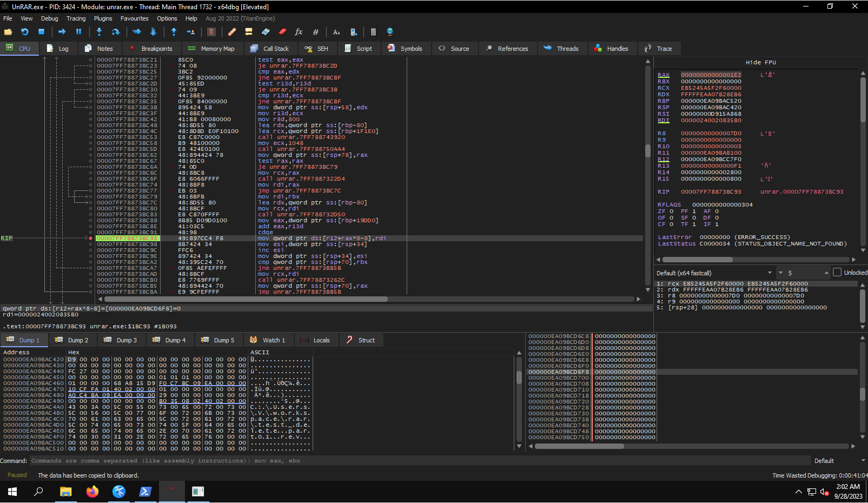Show comments with the yellow speech icon
Viewport: 868px width, 503px height.
coord(249,32)
